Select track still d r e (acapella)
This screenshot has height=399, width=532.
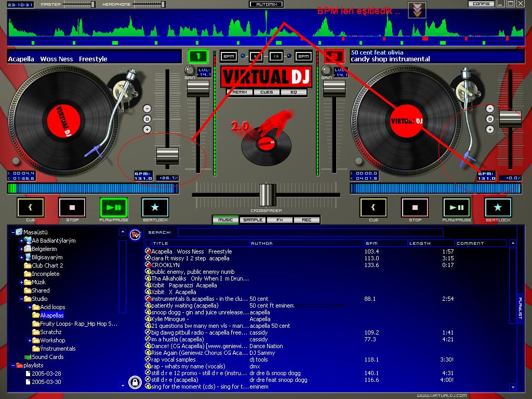click(175, 380)
